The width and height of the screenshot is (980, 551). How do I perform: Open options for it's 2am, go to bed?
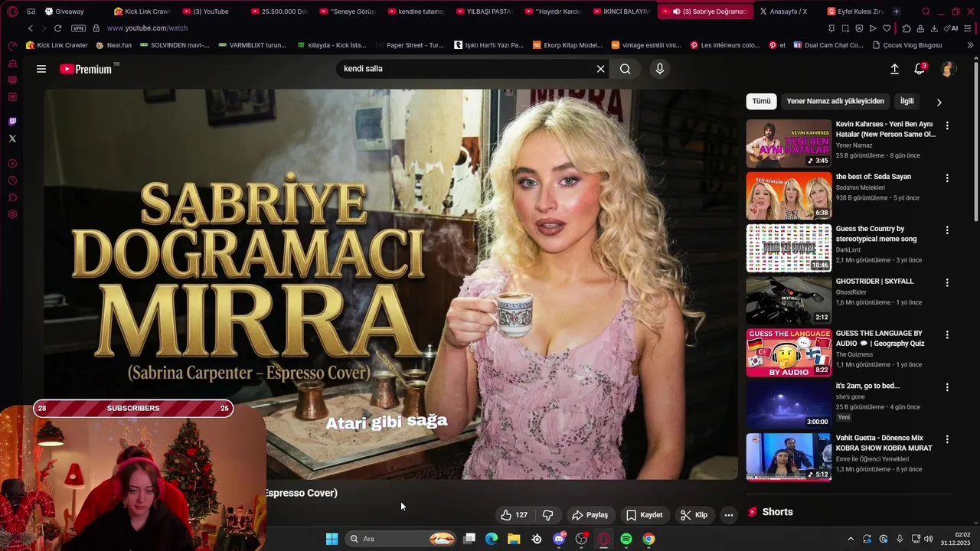point(947,387)
